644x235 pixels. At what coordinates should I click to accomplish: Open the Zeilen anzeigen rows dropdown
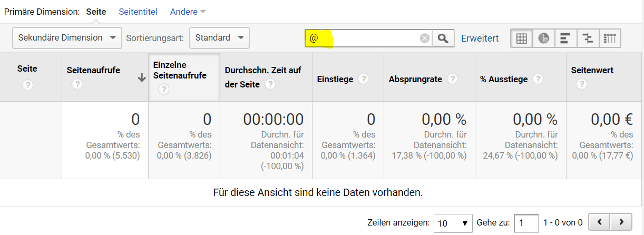pos(453,223)
